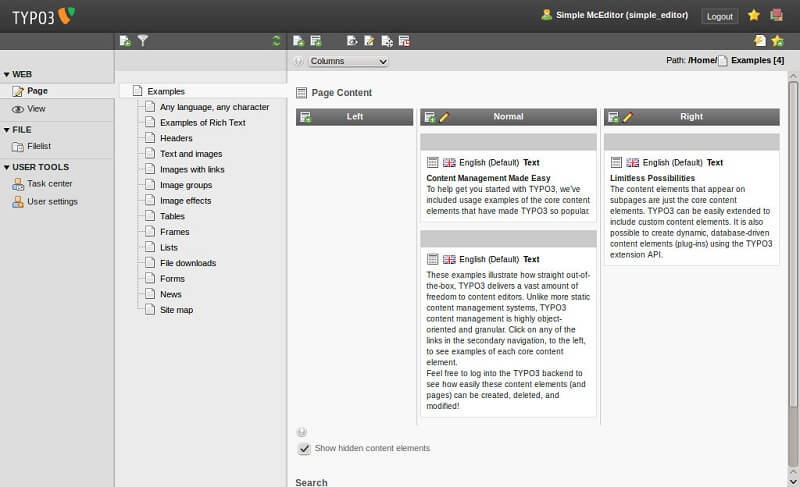Image resolution: width=800 pixels, height=487 pixels.
Task: View the webpage icon
Action: click(352, 41)
